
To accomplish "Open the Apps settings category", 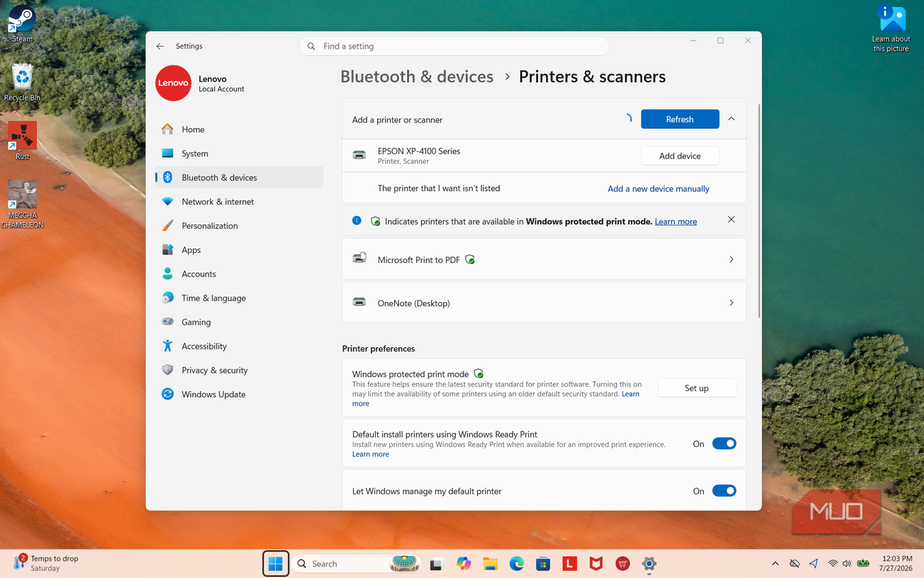I will (x=239, y=250).
